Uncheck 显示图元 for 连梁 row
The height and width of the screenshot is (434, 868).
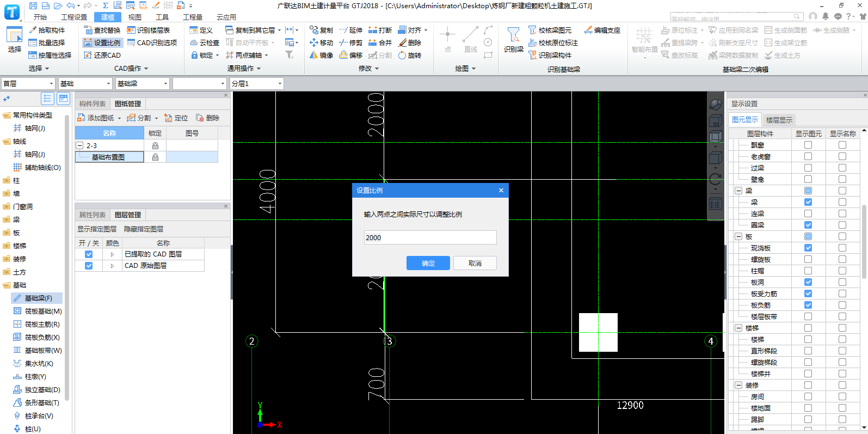[x=808, y=213]
